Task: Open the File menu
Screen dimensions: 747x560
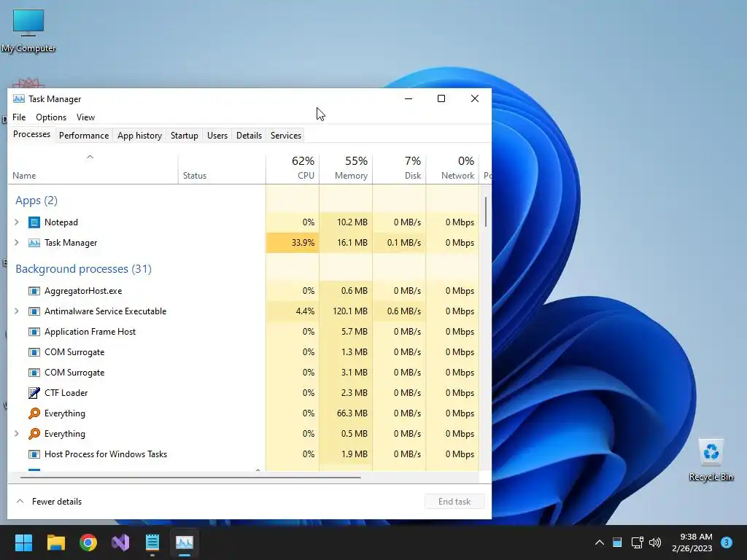Action: (19, 117)
